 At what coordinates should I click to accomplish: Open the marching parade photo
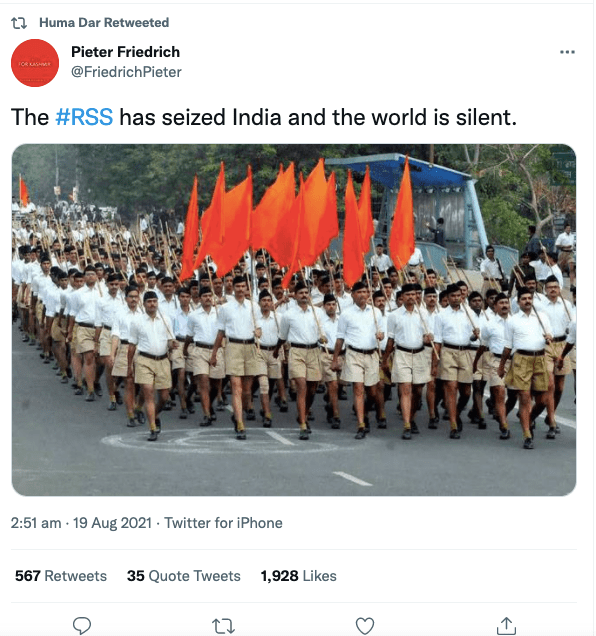click(x=294, y=320)
